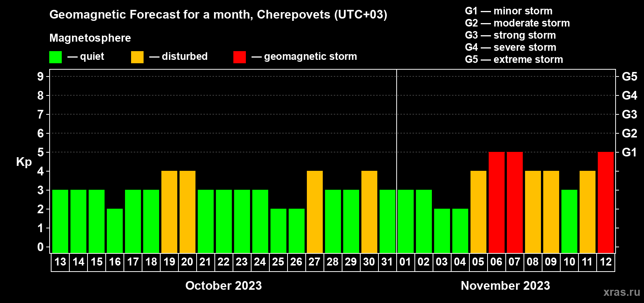Click the Magnetosphere heading
Viewport: 644px width, 303px height.
click(x=90, y=38)
